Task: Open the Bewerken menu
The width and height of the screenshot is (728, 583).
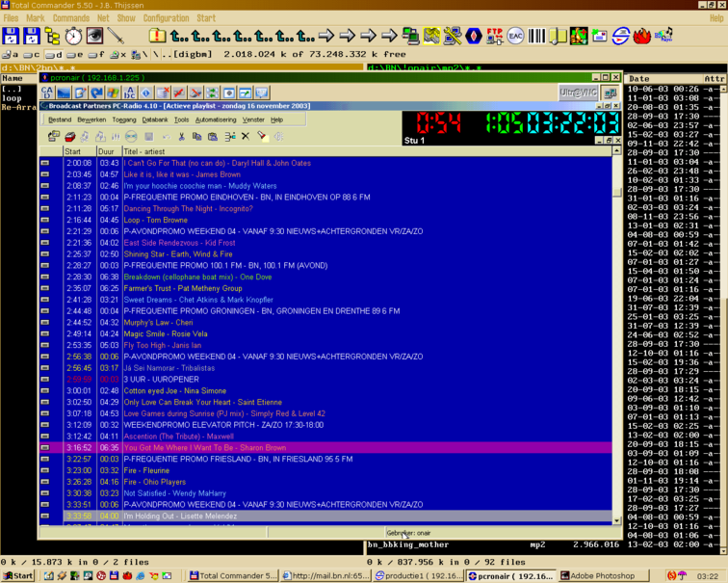Action: [x=91, y=119]
